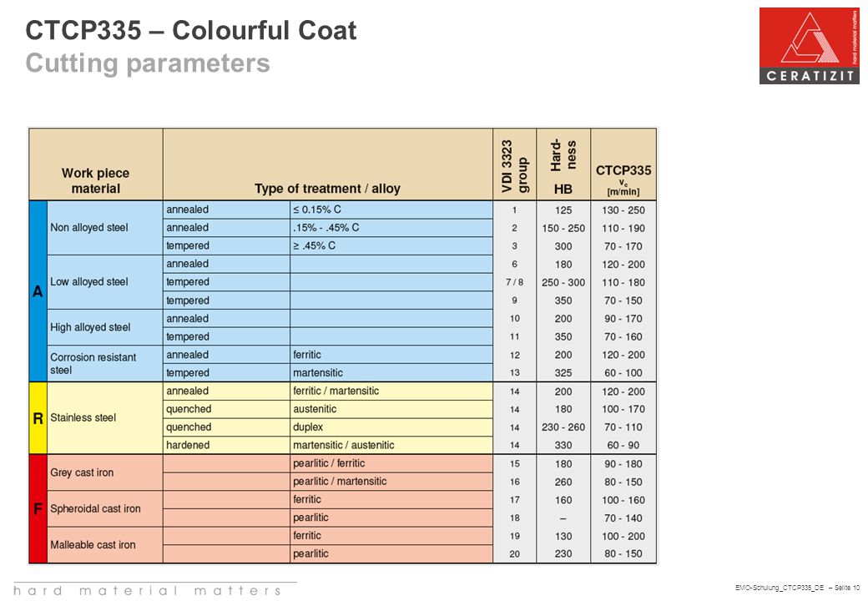Image resolution: width=868 pixels, height=601 pixels.
Task: Select the speed value '130 - 250'
Action: click(623, 210)
